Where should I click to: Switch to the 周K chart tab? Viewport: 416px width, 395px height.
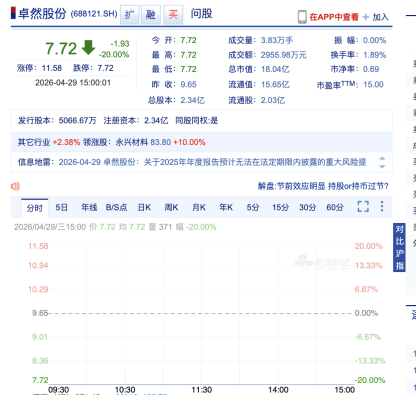coord(171,207)
